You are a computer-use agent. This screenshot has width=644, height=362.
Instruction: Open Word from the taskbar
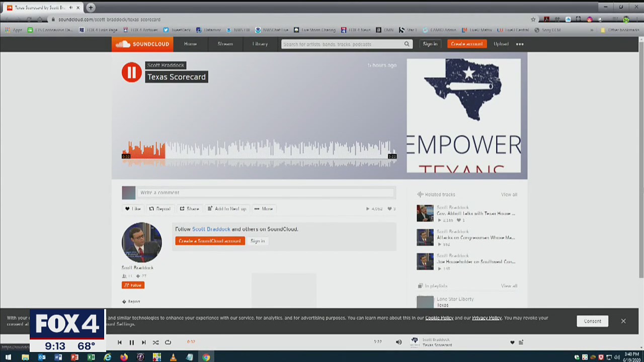pos(58,357)
